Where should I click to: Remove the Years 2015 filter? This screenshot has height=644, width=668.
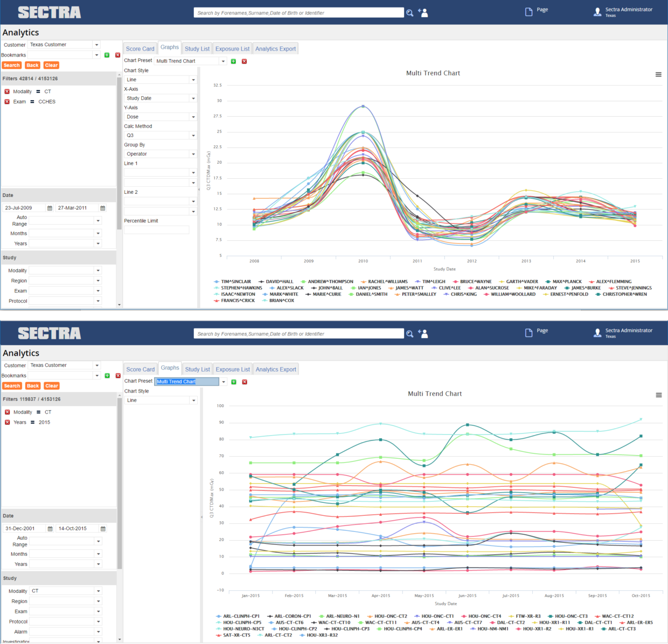(x=7, y=422)
